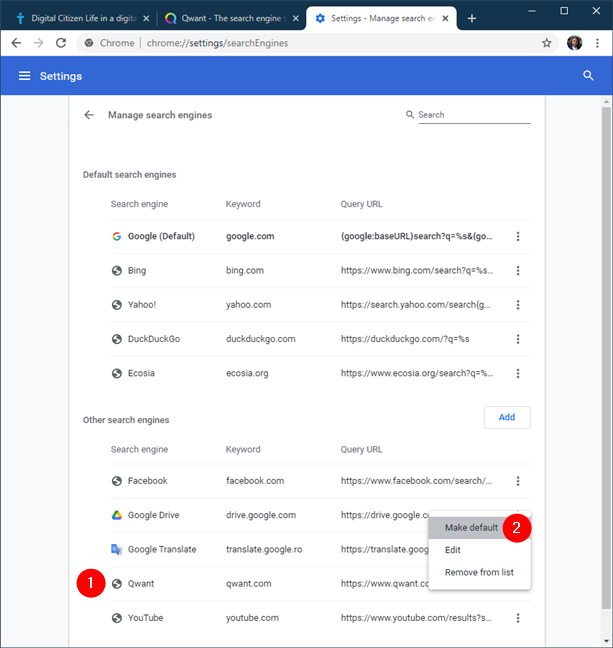Image resolution: width=613 pixels, height=648 pixels.
Task: Switch to the Qwant search engine tab
Action: point(230,19)
